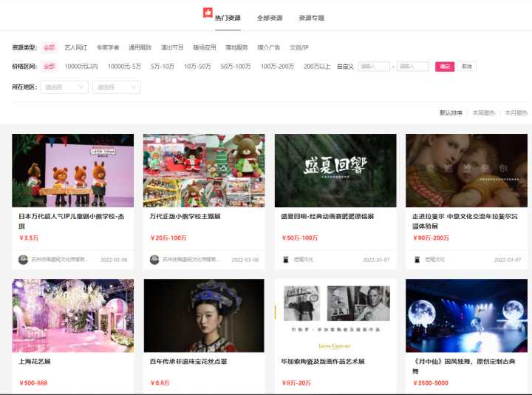Click price text ¥50万-100万
The image size is (532, 395).
tap(300, 237)
